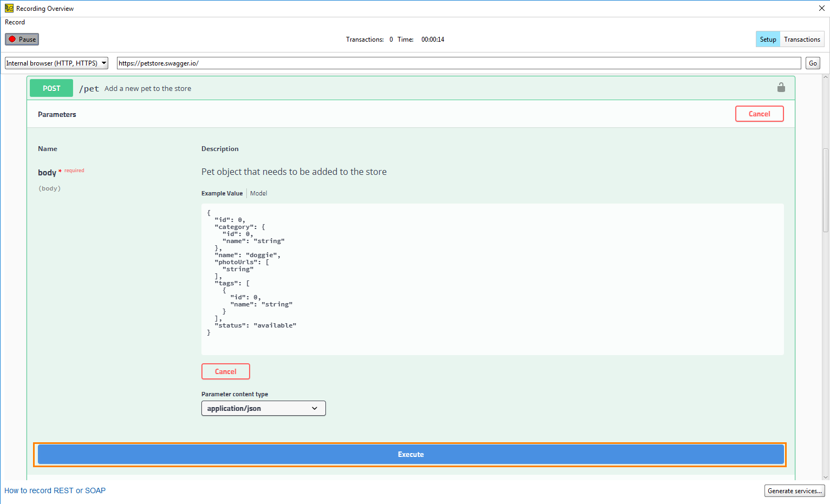Collapse the POST /pet operation header
This screenshot has width=830, height=504.
(379, 88)
